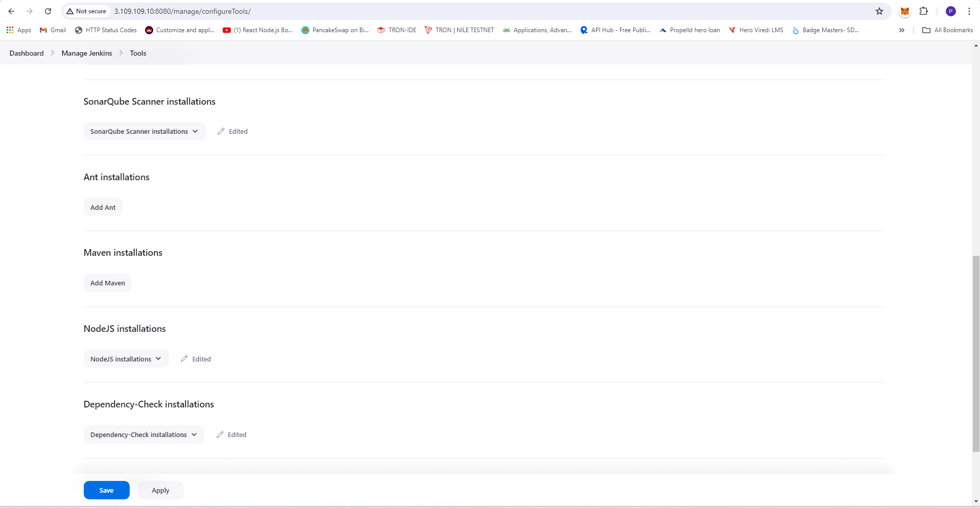Open the Apps grid bookmark
Viewport: 980px width, 508px height.
click(x=19, y=30)
